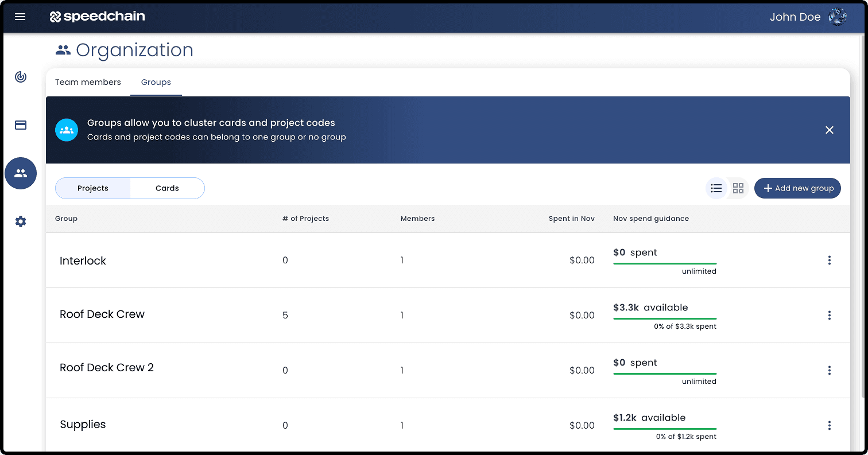
Task: Select the Projects segment
Action: point(93,188)
